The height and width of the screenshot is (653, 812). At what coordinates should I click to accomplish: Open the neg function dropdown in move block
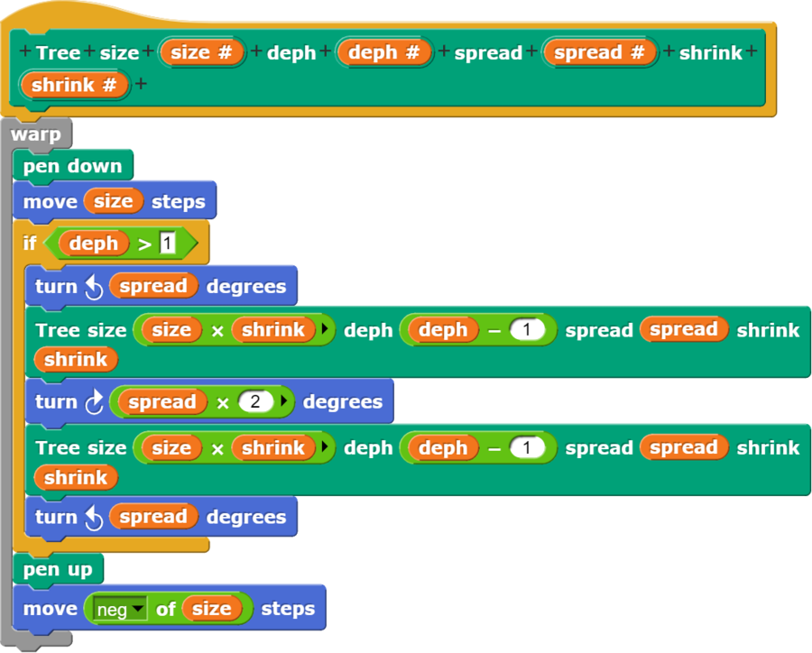coord(137,610)
